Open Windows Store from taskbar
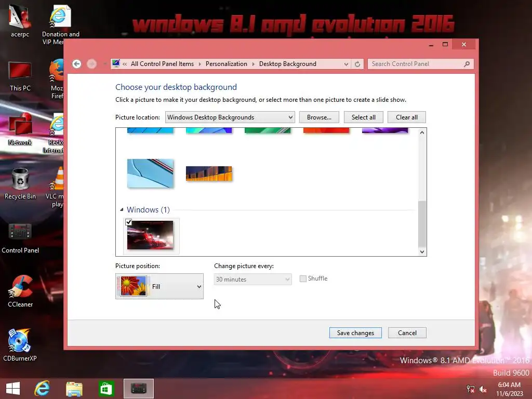 point(106,389)
